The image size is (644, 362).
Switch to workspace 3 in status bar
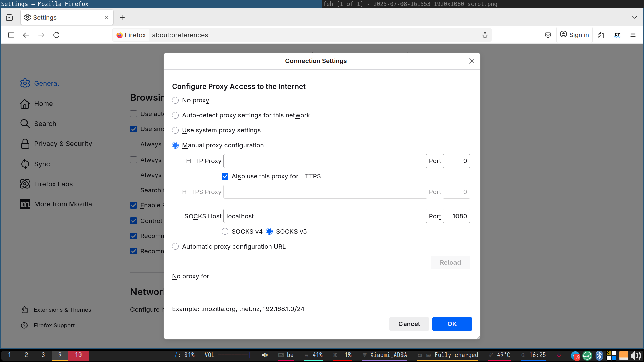(43, 355)
